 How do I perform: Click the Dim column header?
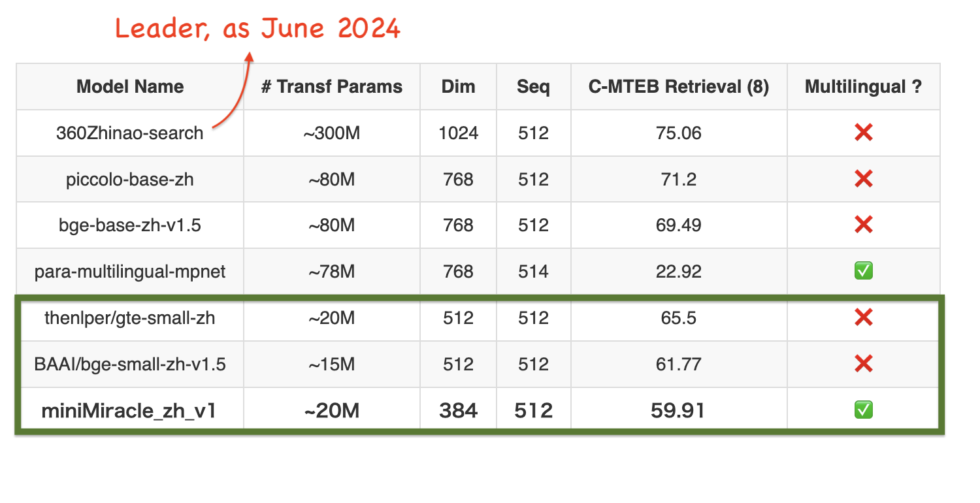(458, 87)
